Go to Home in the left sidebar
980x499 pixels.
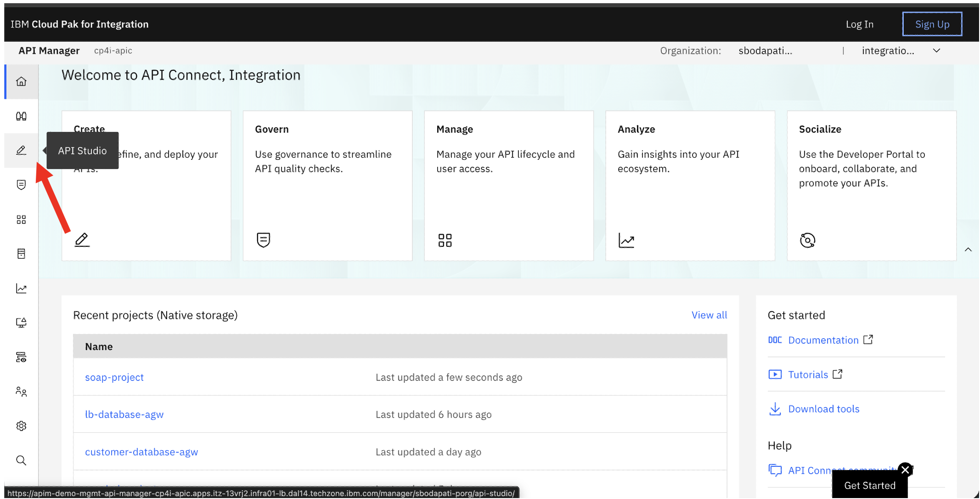click(21, 81)
